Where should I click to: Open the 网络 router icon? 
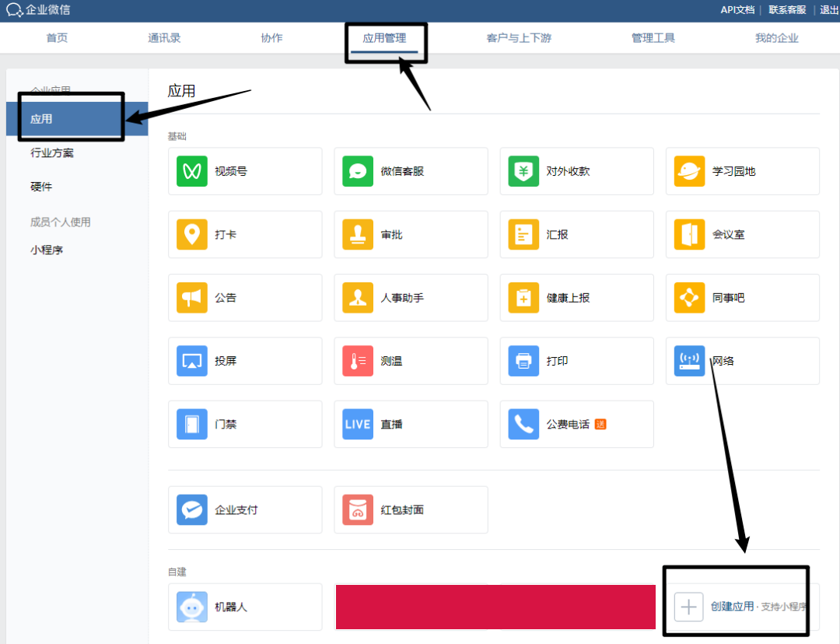coord(689,361)
